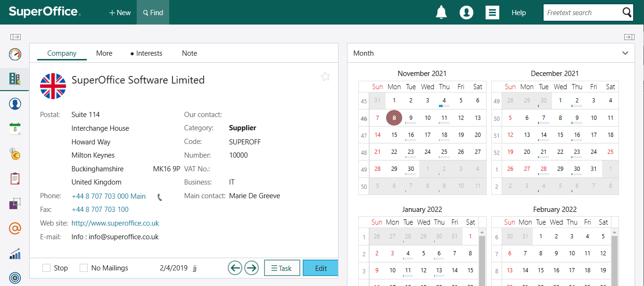Open the Task dropdown button
The image size is (644, 286).
[281, 268]
